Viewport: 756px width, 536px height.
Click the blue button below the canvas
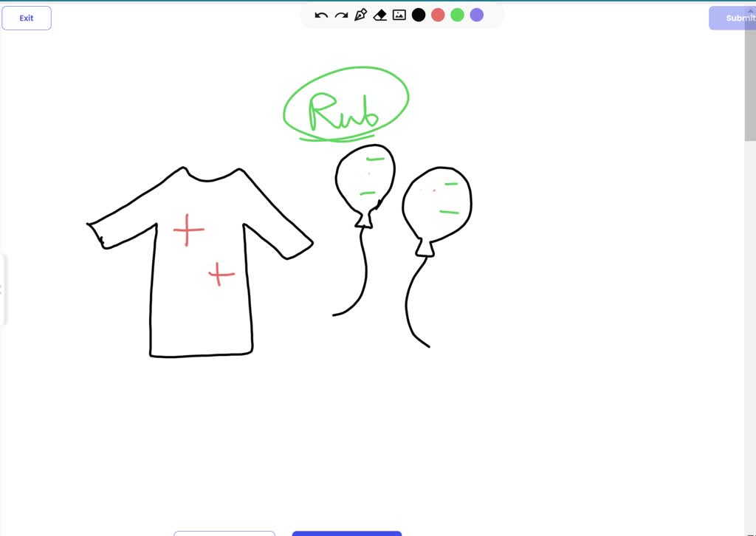[x=346, y=533]
